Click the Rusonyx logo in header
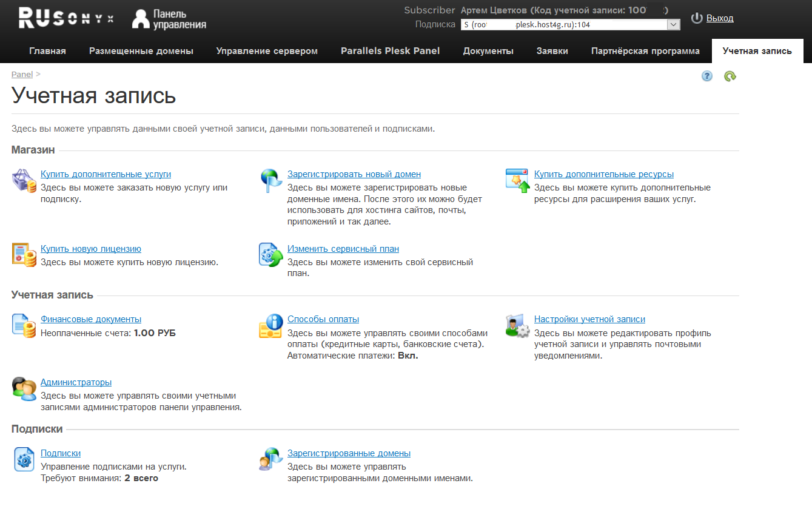812x523 pixels. coord(66,18)
